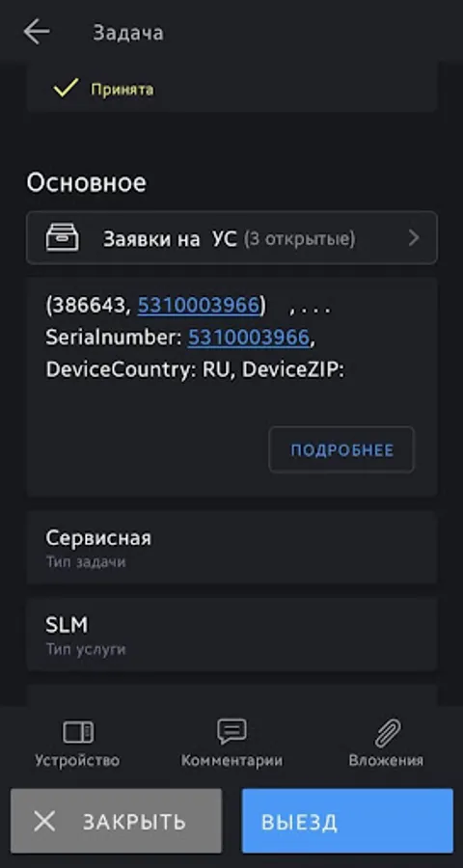Image resolution: width=463 pixels, height=868 pixels.
Task: Tap the ВЫЕЗД blue button
Action: pyautogui.click(x=347, y=821)
